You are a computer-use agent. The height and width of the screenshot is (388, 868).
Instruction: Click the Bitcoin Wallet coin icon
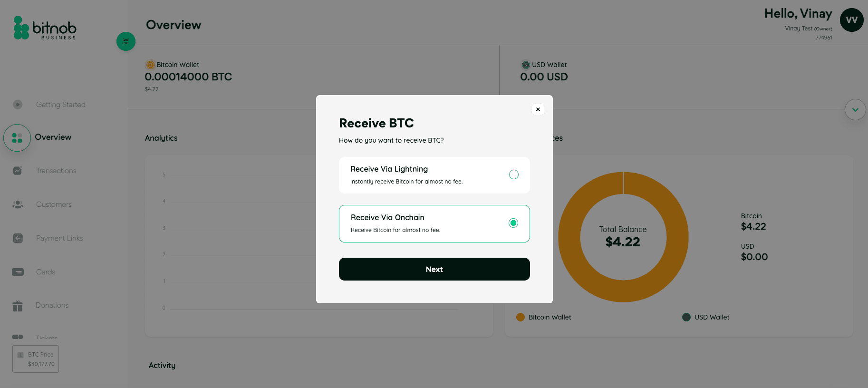tap(150, 65)
